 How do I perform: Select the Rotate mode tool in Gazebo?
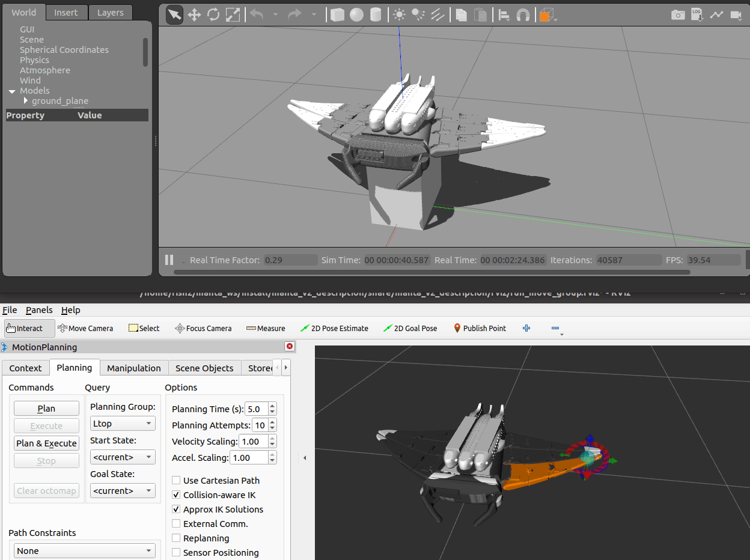[213, 15]
